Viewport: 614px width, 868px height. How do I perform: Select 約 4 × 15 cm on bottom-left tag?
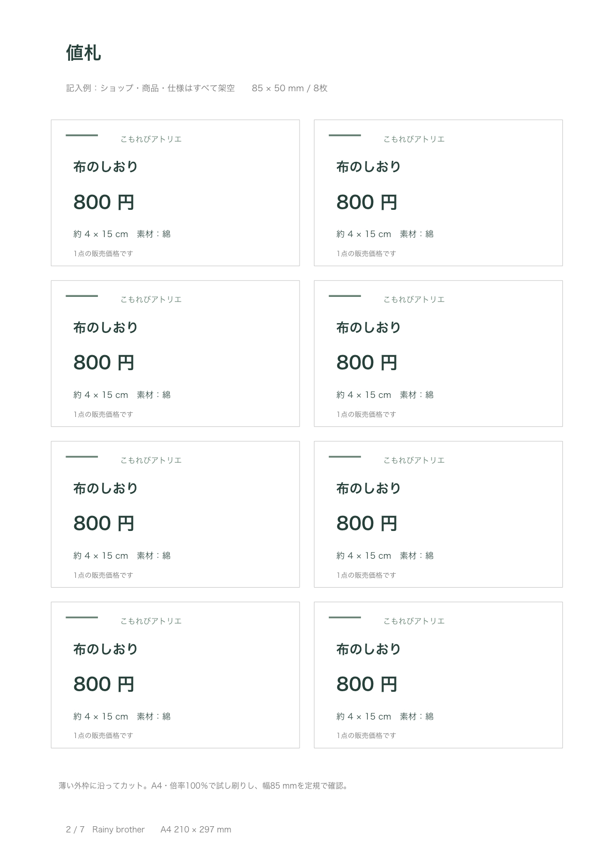pyautogui.click(x=101, y=716)
